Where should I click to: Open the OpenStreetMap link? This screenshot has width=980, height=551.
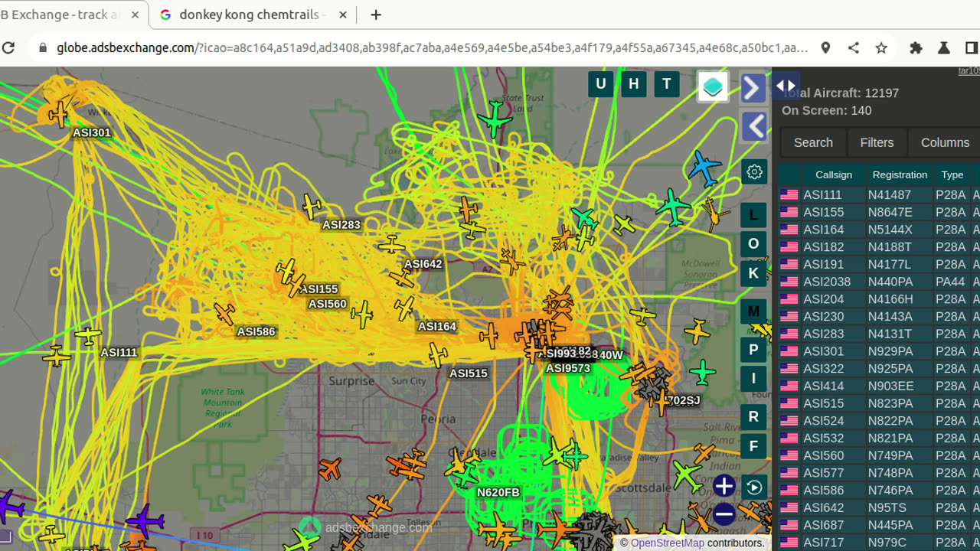click(x=667, y=543)
